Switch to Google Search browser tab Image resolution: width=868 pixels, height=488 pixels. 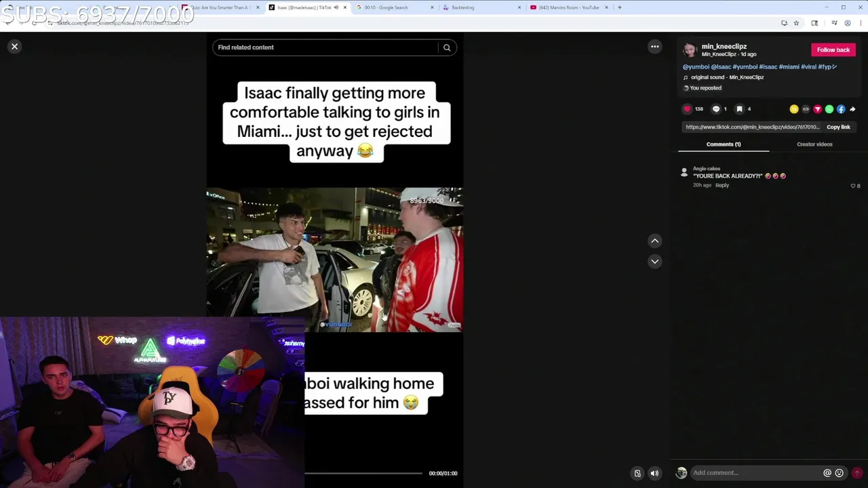(395, 7)
